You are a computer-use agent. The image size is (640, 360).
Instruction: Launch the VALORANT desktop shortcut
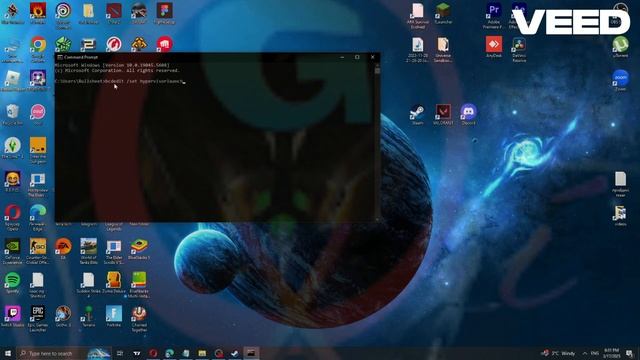click(443, 114)
